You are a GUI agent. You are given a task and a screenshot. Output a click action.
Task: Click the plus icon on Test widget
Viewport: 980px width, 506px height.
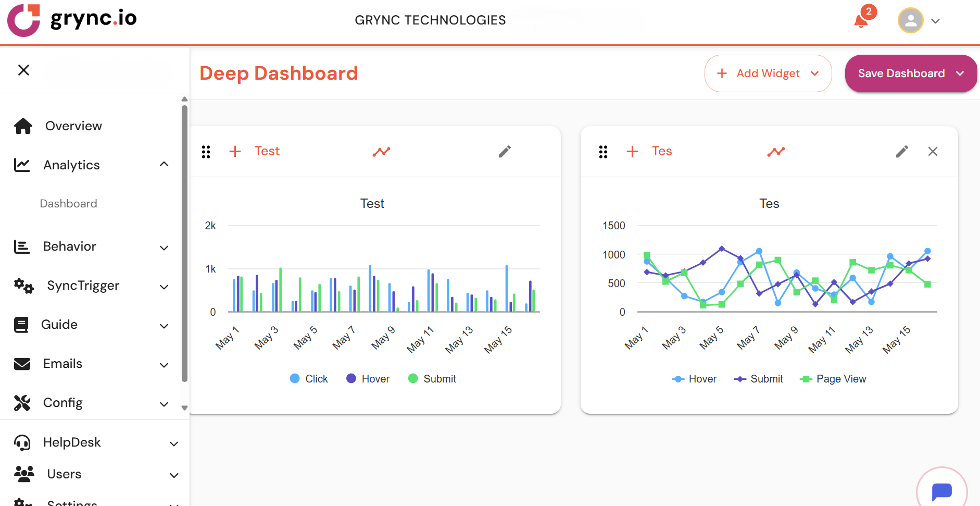point(235,152)
